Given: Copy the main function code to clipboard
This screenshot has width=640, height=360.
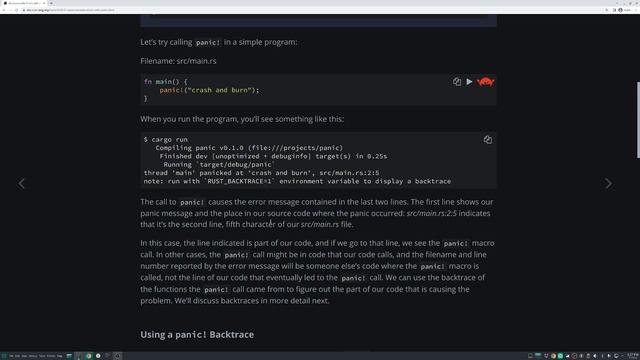Looking at the screenshot, I should [x=457, y=82].
